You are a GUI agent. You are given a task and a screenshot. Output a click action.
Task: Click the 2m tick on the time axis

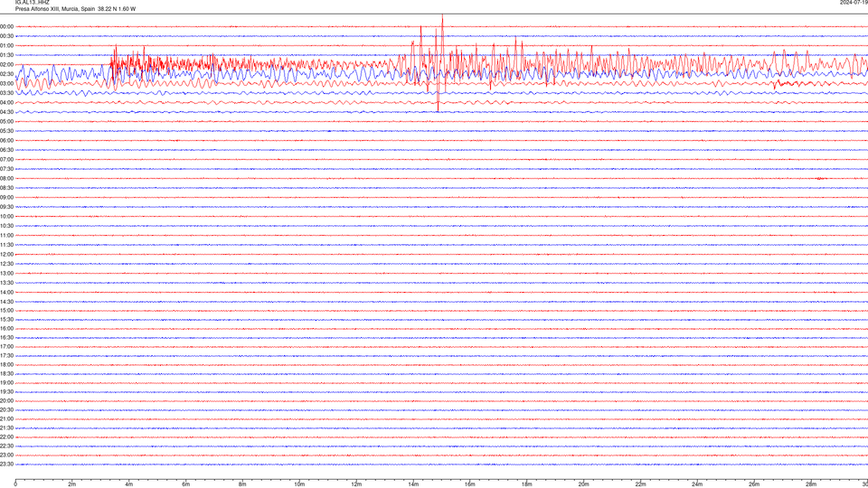point(72,484)
